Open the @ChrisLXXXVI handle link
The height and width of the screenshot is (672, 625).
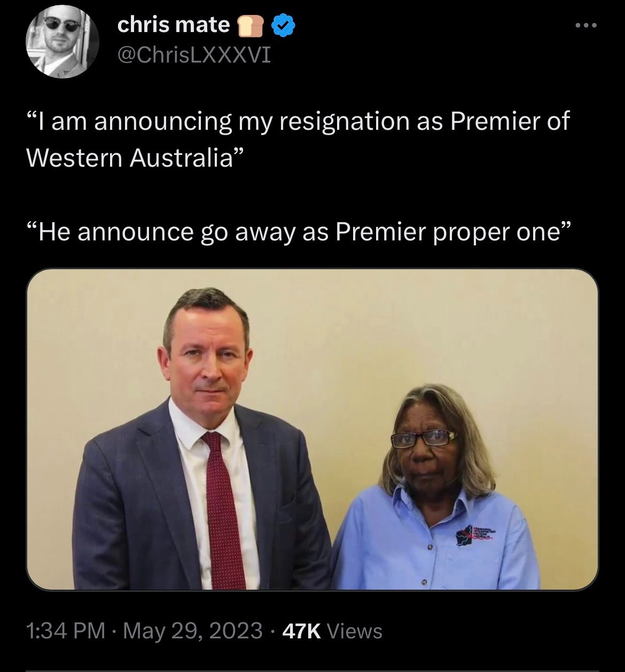193,55
